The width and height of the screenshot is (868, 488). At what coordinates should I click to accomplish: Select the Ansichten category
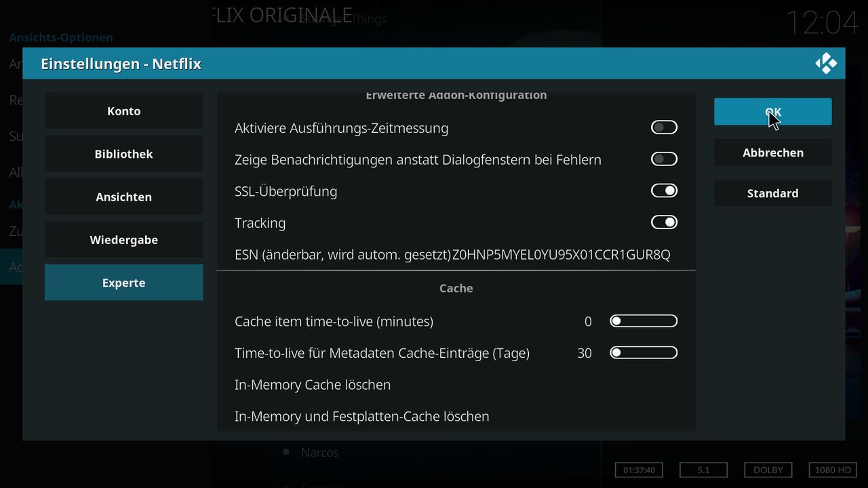(123, 197)
